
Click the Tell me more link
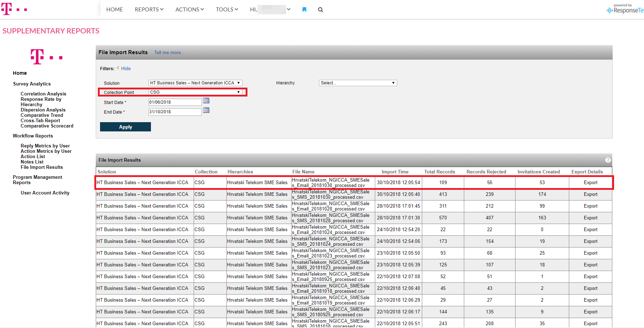click(x=169, y=53)
